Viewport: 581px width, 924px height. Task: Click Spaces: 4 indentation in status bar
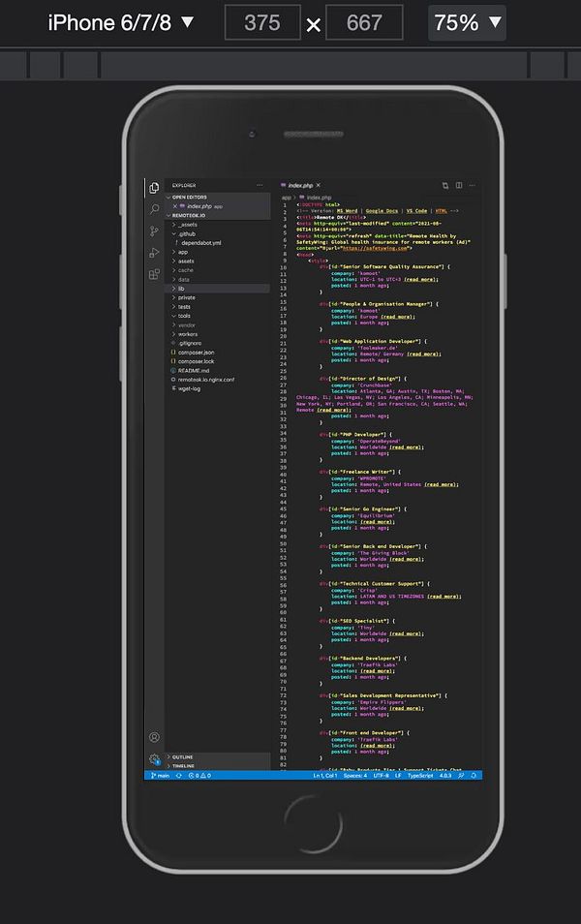coord(355,776)
